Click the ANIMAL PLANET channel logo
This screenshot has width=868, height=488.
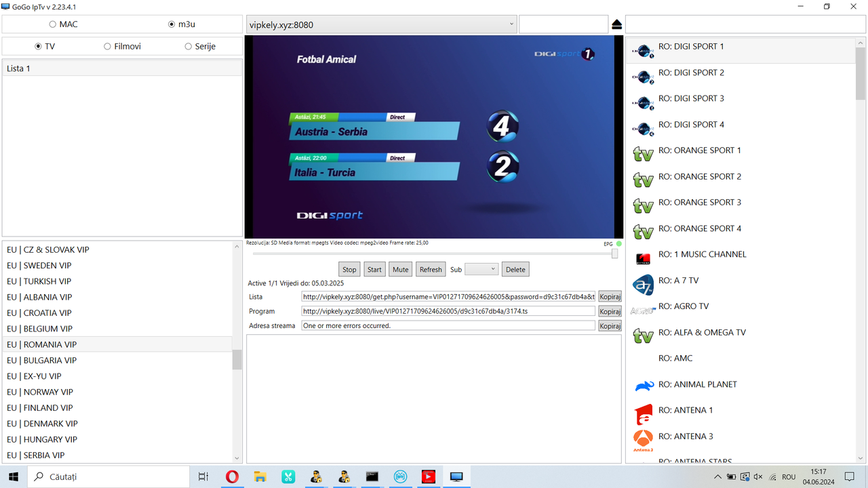click(644, 386)
